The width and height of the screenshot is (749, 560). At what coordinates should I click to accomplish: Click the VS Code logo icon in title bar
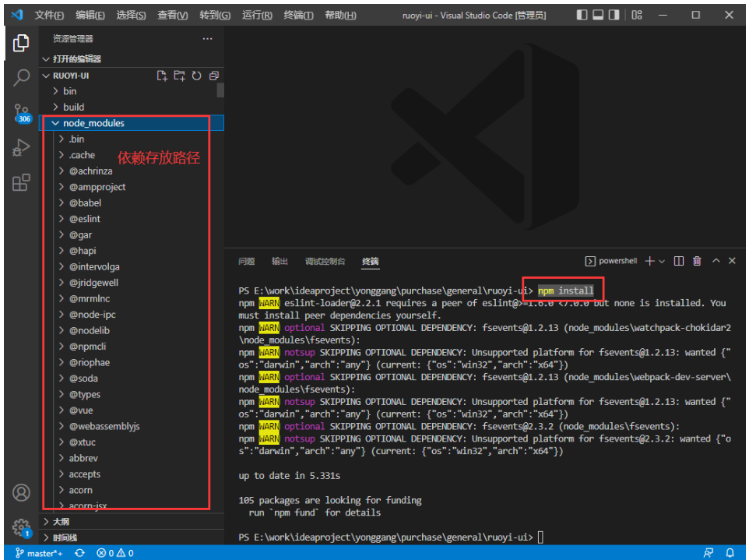(x=17, y=15)
